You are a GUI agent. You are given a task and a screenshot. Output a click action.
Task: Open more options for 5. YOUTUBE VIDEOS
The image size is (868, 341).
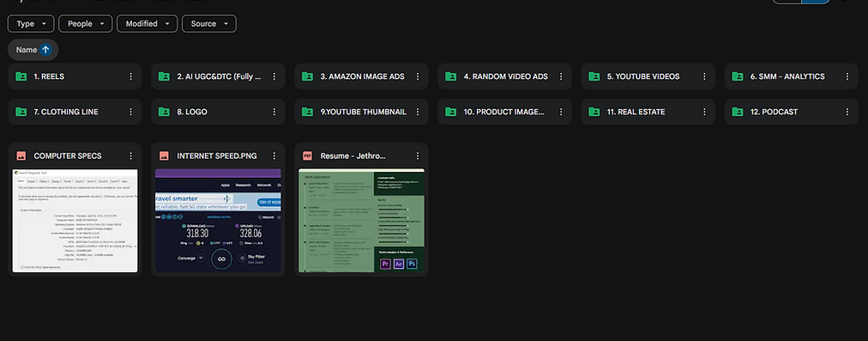tap(704, 76)
